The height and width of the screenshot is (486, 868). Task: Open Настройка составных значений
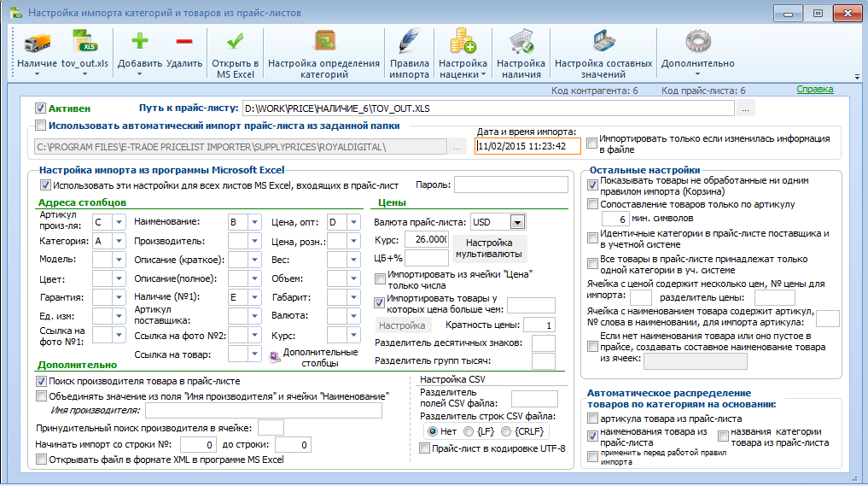(x=603, y=42)
